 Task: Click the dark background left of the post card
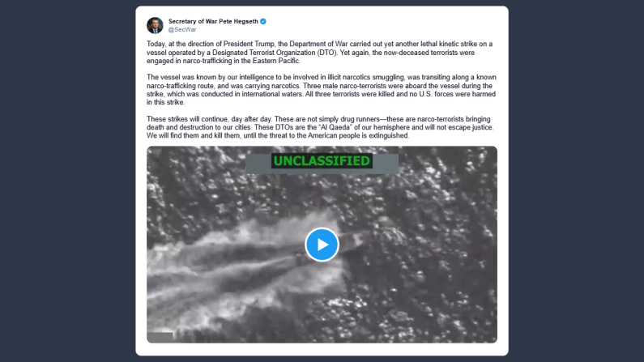(x=68, y=181)
